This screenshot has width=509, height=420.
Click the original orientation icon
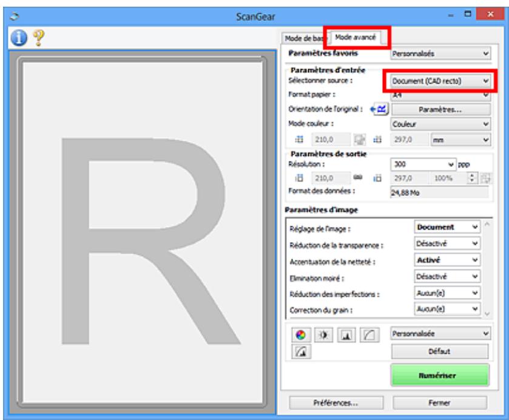click(x=378, y=109)
